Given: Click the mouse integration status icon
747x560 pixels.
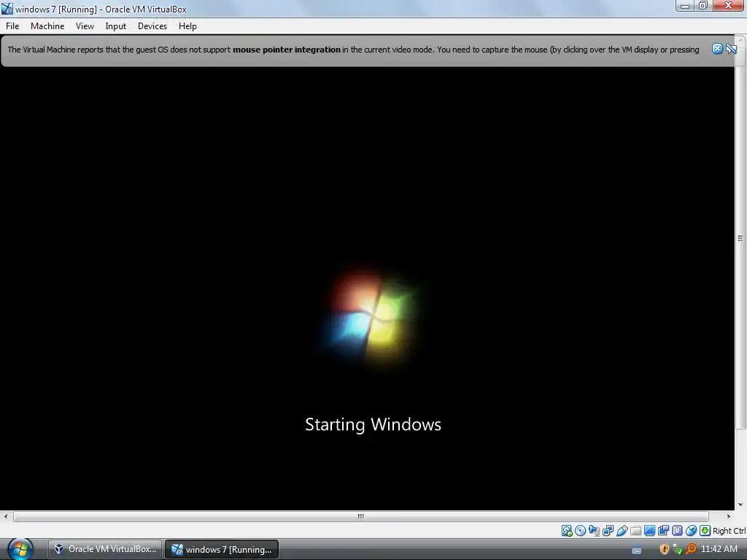Looking at the screenshot, I should tap(692, 531).
